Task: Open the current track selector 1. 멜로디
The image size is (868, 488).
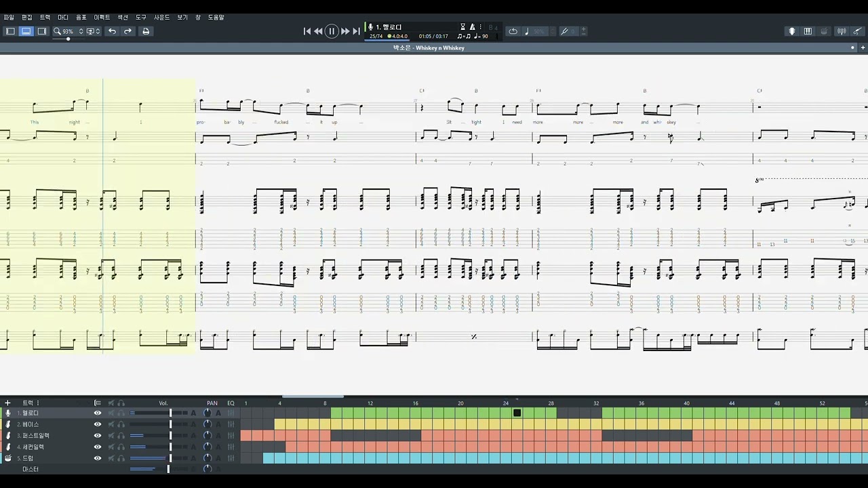Action: [389, 27]
